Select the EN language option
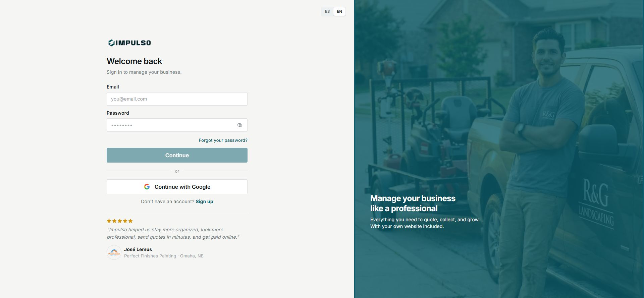This screenshot has height=298, width=644. pos(339,11)
